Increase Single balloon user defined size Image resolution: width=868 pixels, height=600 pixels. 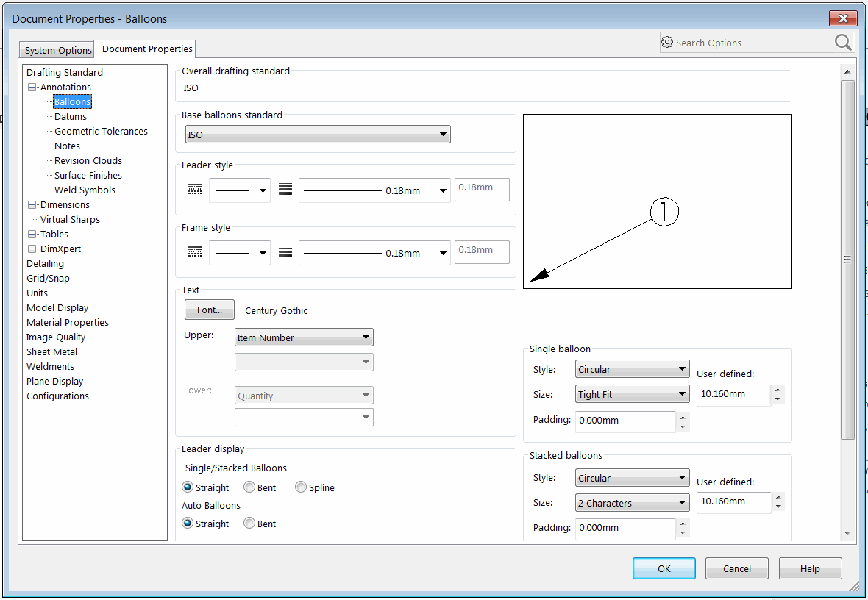(x=778, y=390)
